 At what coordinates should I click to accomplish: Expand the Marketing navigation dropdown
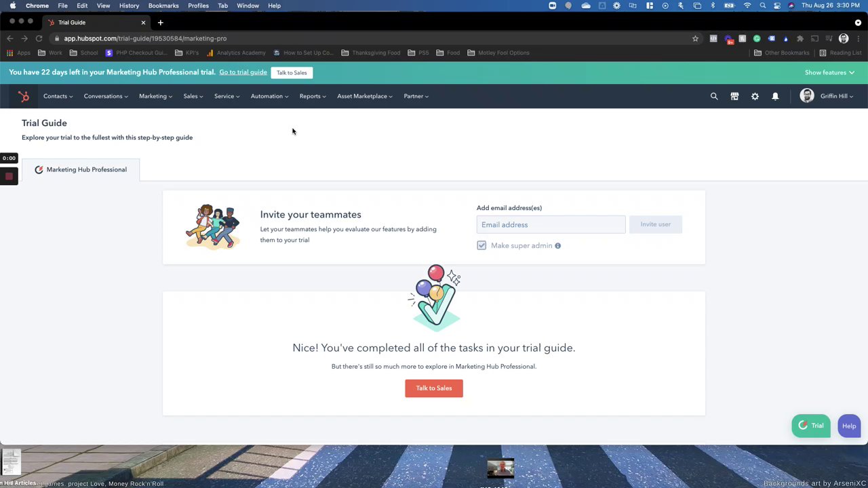[x=155, y=96]
